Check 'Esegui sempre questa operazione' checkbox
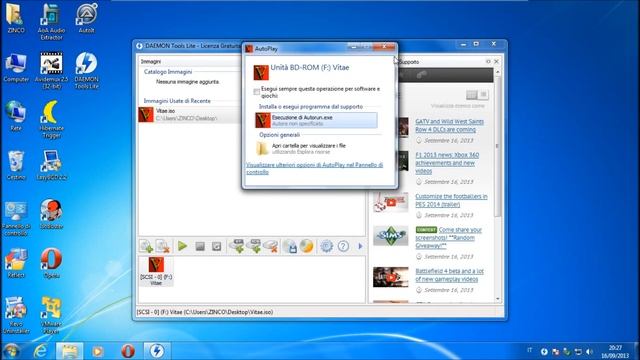This screenshot has height=360, width=640. [x=256, y=92]
